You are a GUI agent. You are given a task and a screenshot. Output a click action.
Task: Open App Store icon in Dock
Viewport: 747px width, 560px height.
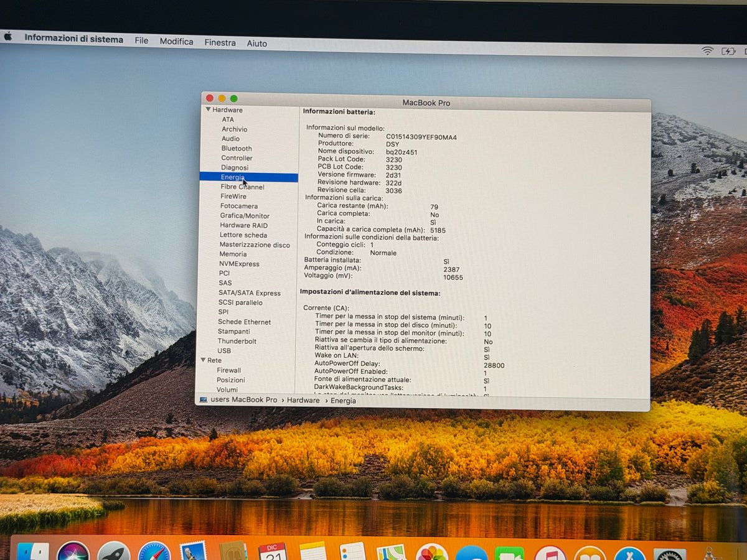(629, 553)
